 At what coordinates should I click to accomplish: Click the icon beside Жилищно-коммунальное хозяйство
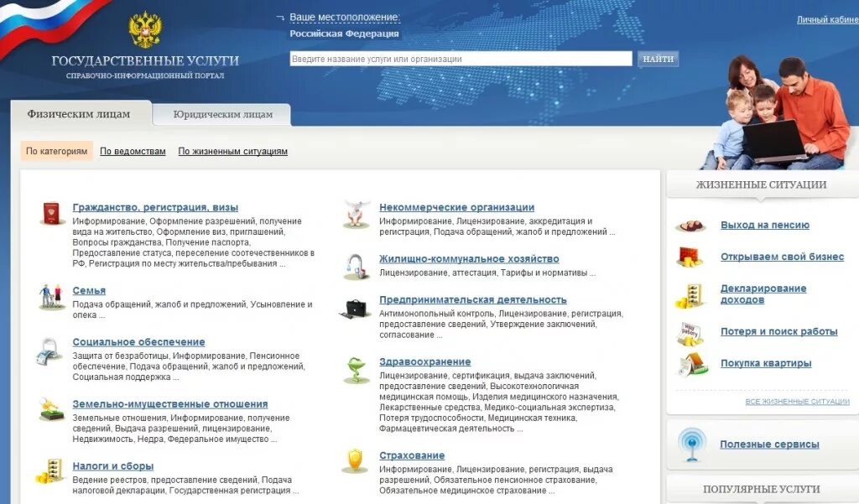point(356,264)
